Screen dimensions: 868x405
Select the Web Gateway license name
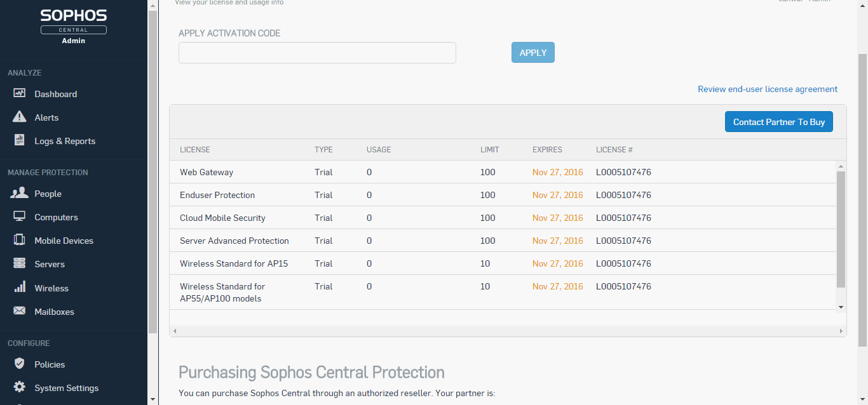tap(207, 172)
